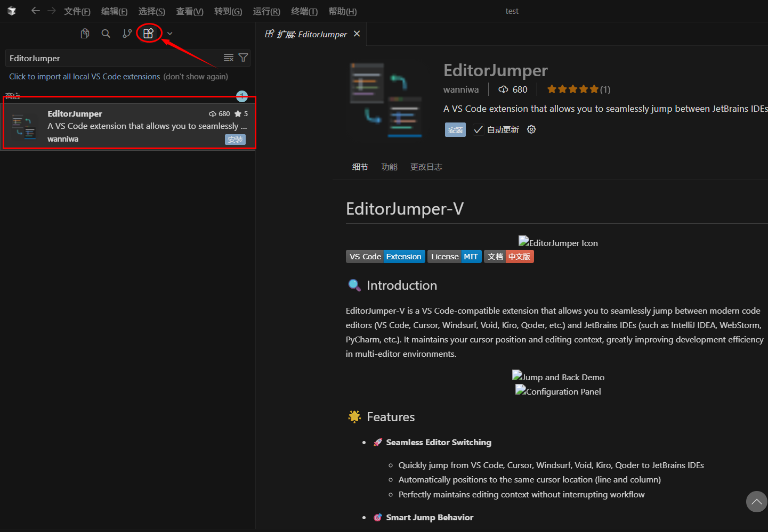
Task: Clear extension search results icon
Action: pyautogui.click(x=229, y=58)
